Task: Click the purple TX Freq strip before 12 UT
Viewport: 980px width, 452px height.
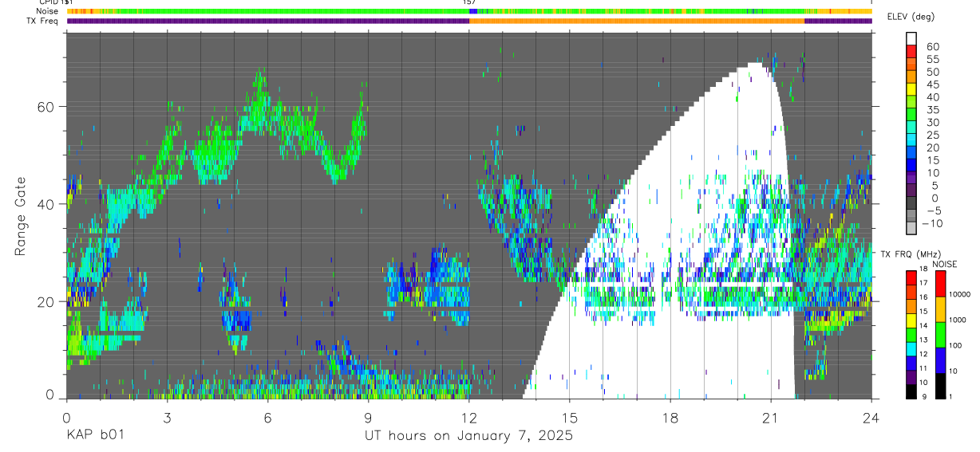Action: pos(267,21)
